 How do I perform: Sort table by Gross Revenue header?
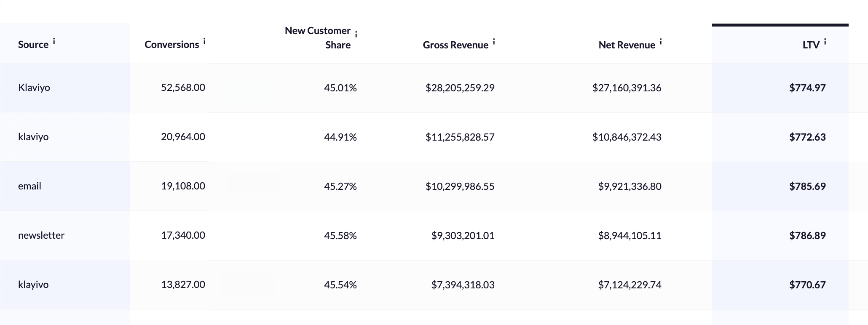click(455, 45)
